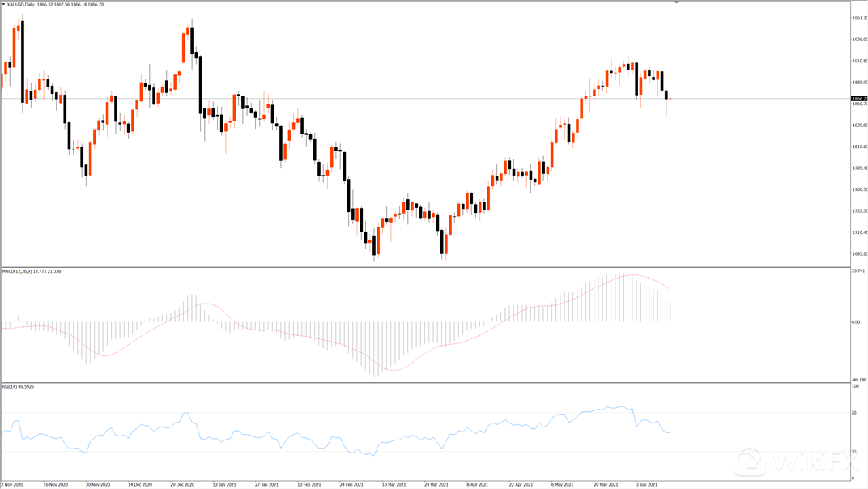Select the XAUUSD,Daily chart title text
Screen dimensions: 868x489
click(x=21, y=5)
